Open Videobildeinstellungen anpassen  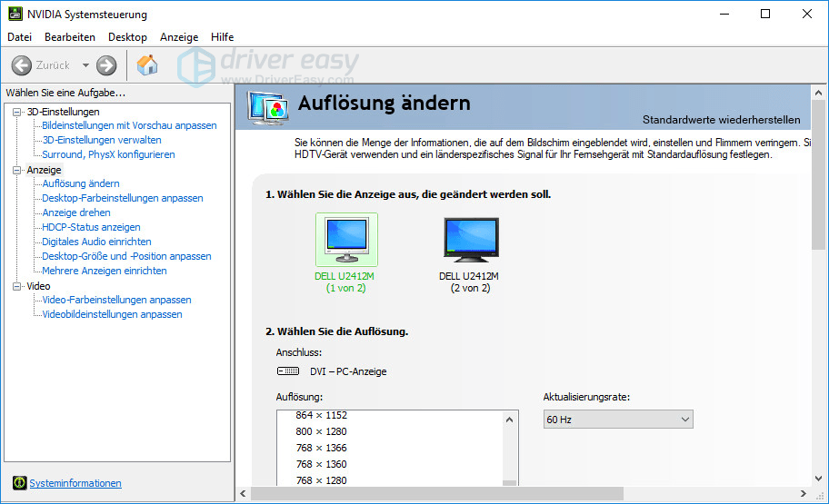coord(112,314)
